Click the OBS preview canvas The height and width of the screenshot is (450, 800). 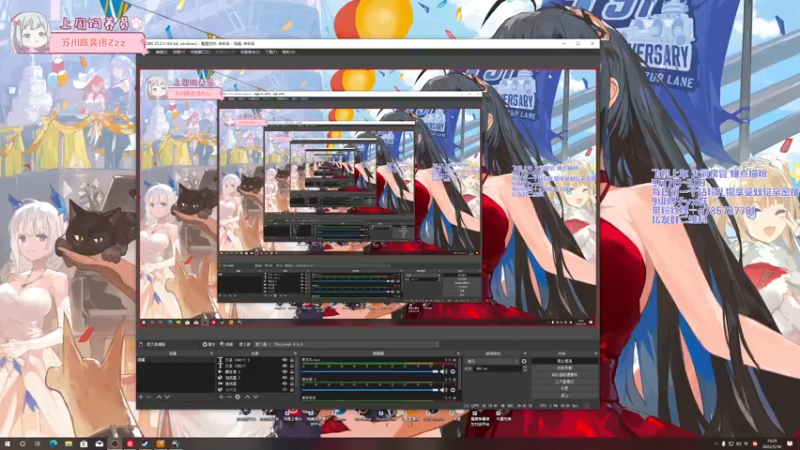(368, 197)
